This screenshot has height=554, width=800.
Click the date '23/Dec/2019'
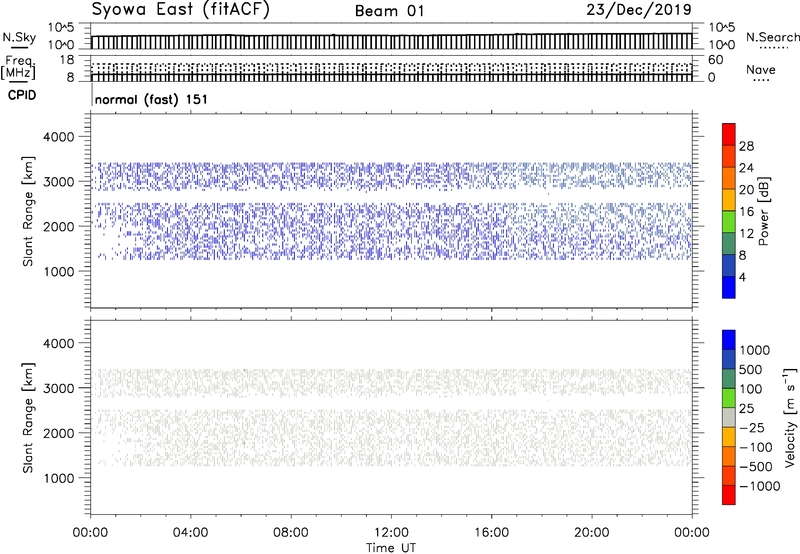pos(639,9)
